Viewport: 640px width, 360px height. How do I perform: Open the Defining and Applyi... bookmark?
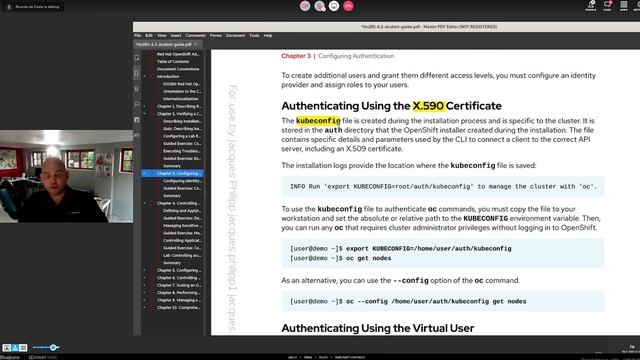coord(182,211)
